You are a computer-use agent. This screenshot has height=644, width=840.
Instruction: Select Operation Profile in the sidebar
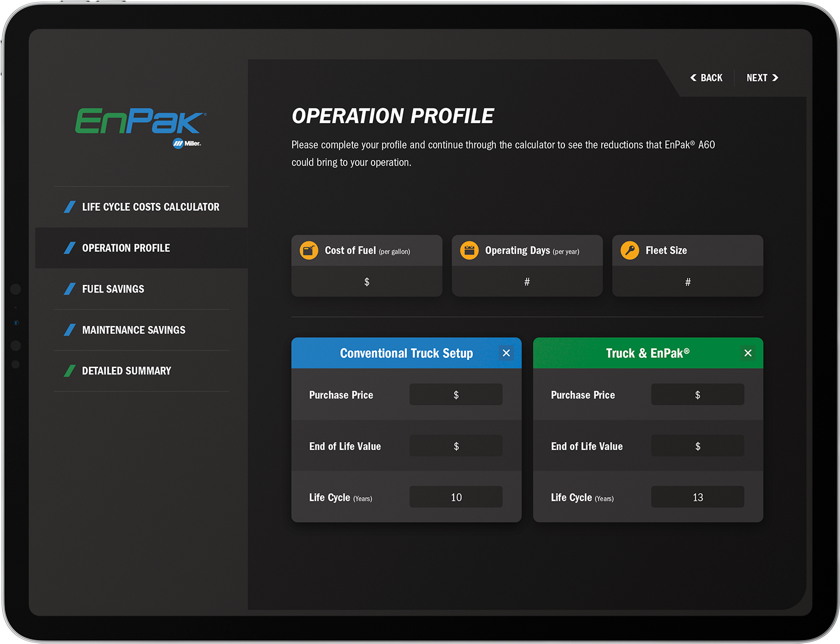(x=141, y=248)
